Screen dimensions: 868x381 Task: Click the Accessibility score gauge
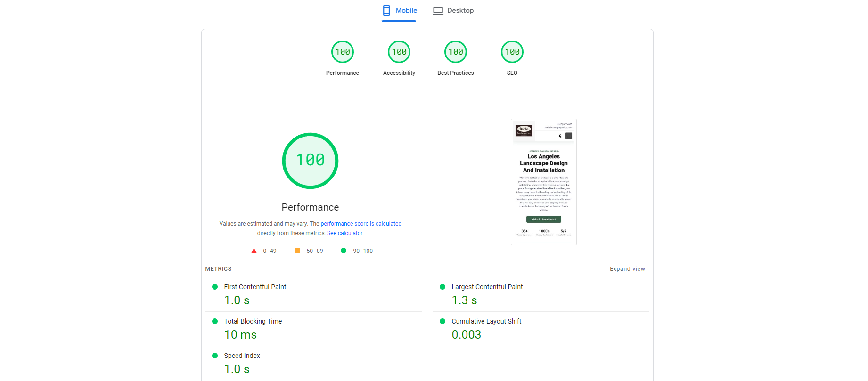tap(399, 52)
